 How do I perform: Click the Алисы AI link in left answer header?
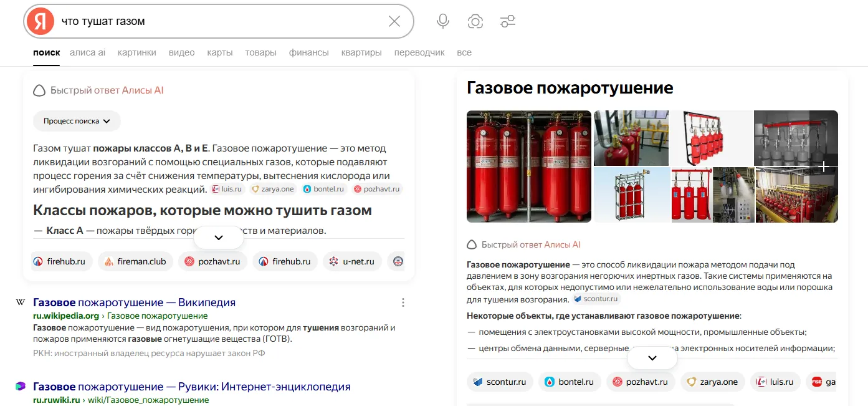[x=143, y=90]
